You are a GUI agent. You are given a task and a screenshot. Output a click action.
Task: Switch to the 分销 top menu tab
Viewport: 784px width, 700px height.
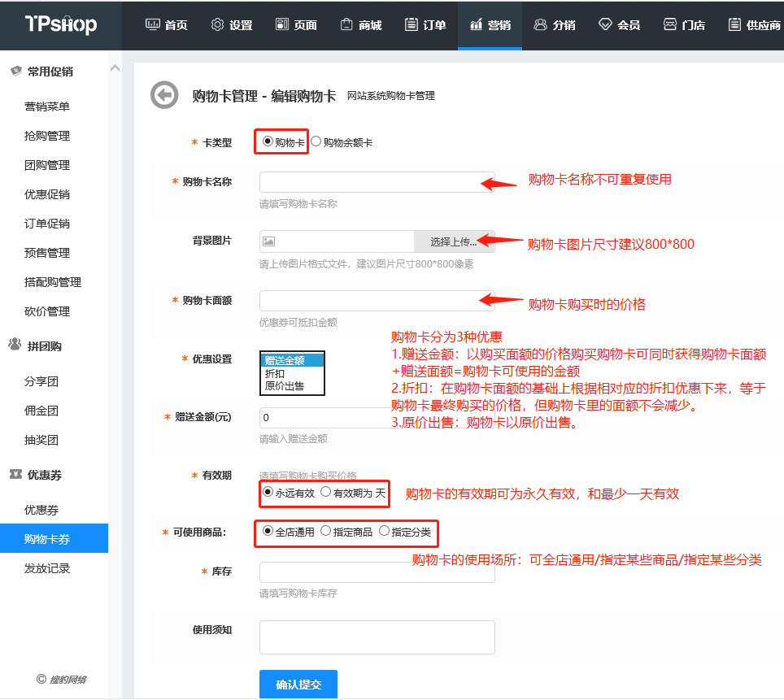tap(555, 25)
